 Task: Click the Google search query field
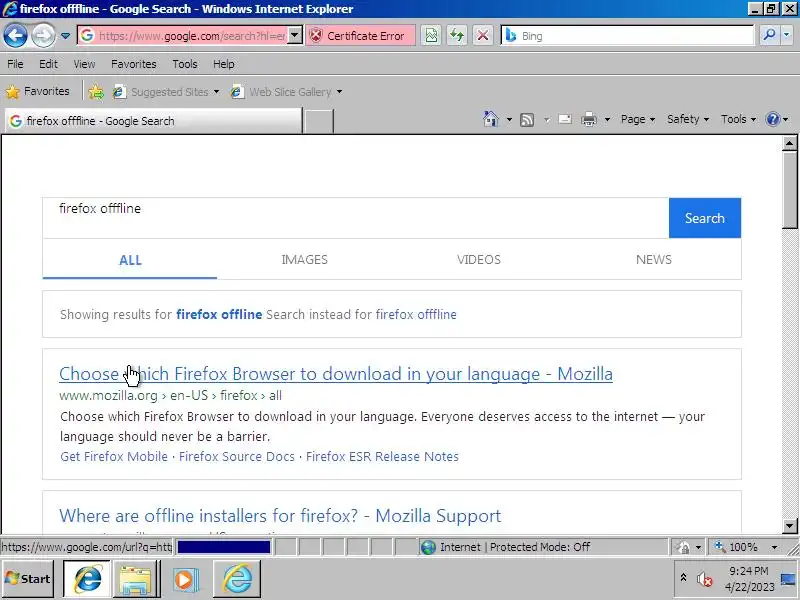(356, 218)
